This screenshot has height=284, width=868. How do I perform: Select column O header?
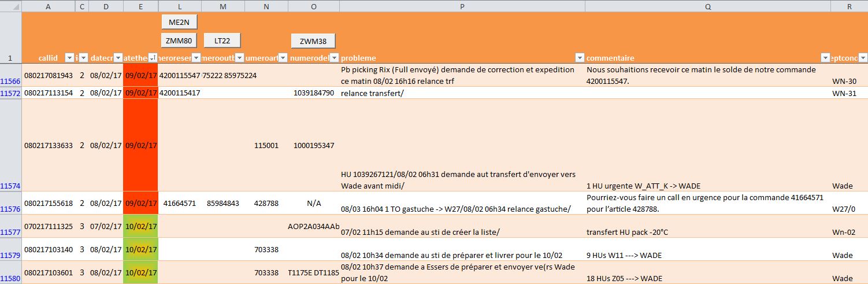coord(314,6)
